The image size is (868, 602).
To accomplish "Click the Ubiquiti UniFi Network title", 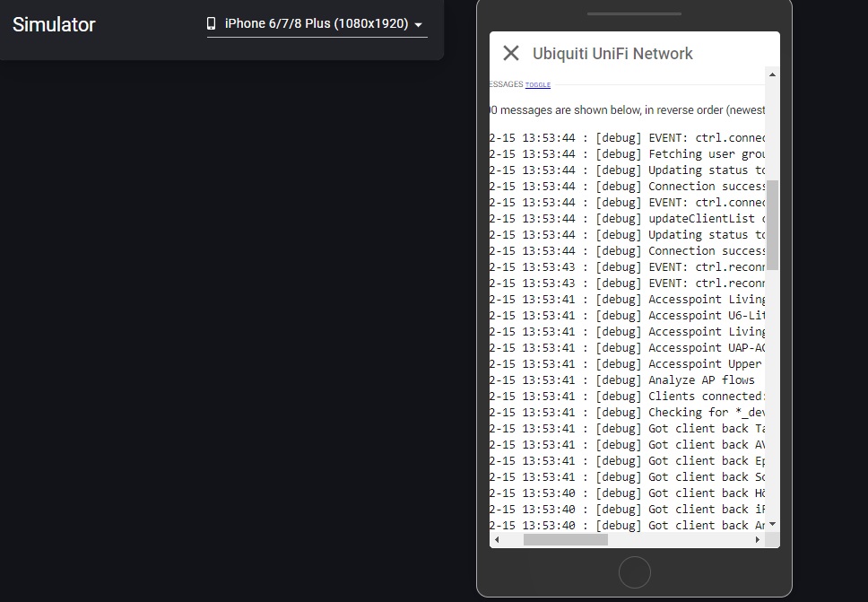I will [612, 53].
